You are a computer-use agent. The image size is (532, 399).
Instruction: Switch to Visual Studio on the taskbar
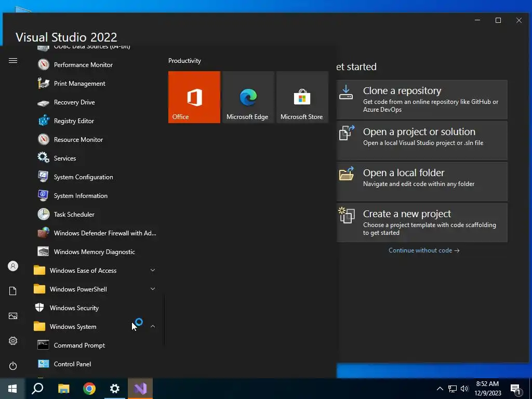[140, 389]
